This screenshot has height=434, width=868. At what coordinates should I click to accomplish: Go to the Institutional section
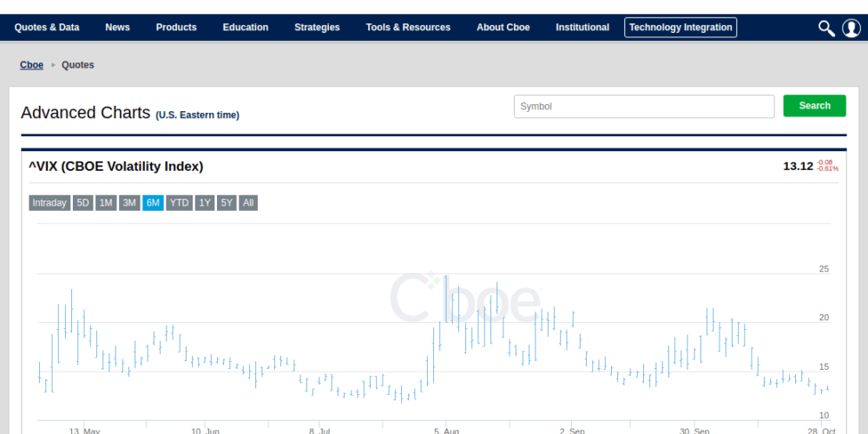(x=582, y=28)
